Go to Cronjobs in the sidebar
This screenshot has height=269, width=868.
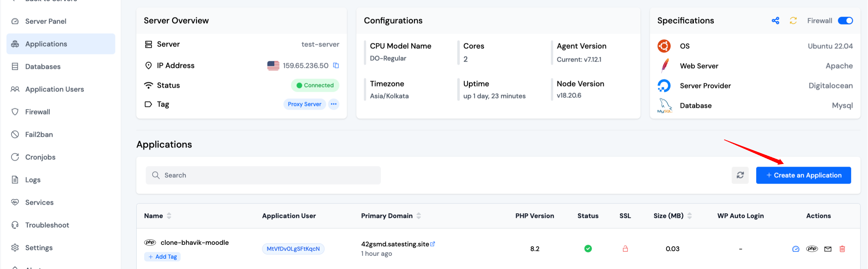[x=40, y=157]
